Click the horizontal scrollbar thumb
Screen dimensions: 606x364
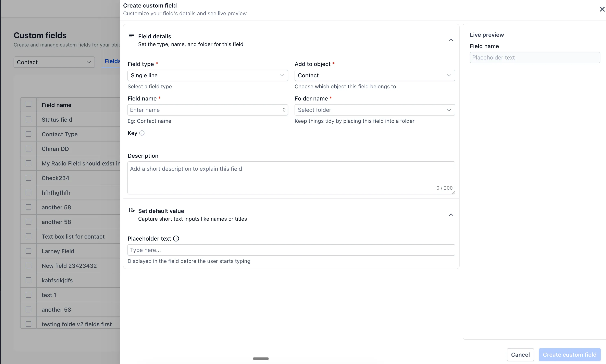tap(261, 358)
